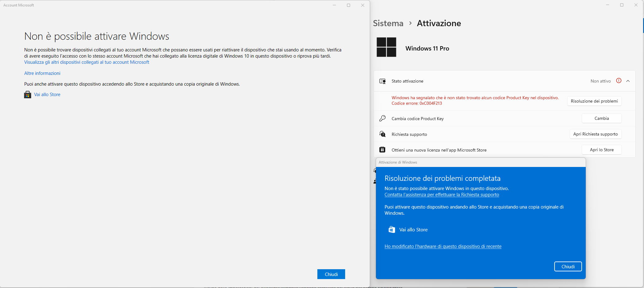Click the Windows 11 Pro edition label
Viewport: 644px width, 288px height.
point(427,48)
